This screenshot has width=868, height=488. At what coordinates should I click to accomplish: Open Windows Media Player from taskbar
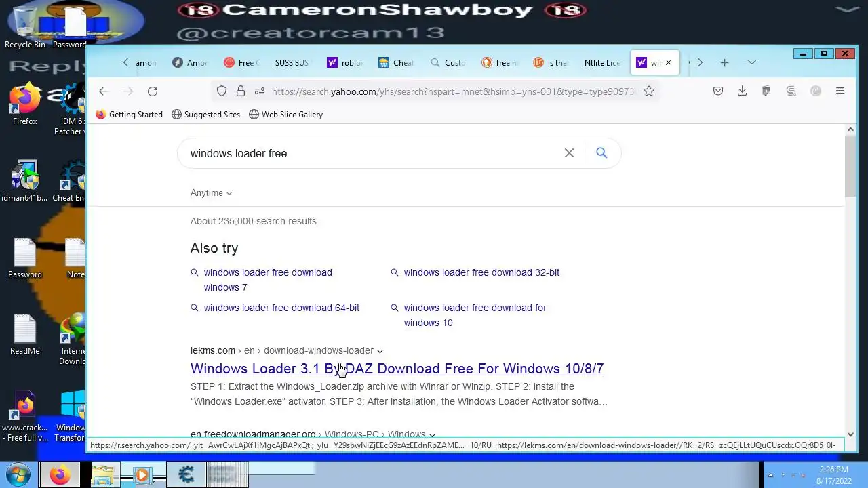pyautogui.click(x=142, y=475)
